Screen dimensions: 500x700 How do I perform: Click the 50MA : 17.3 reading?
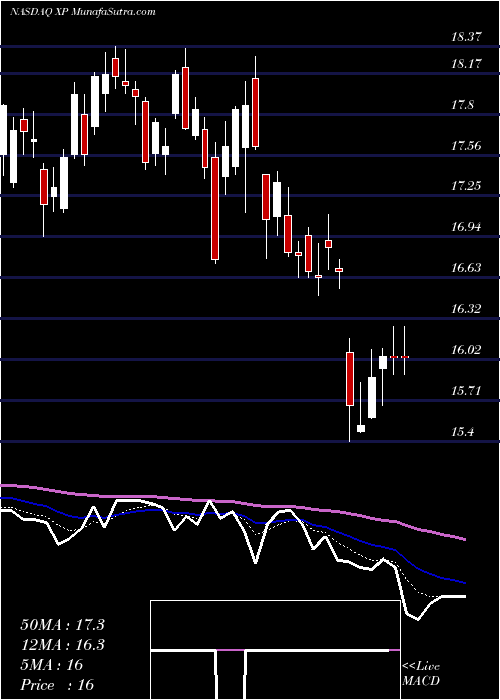(62, 625)
